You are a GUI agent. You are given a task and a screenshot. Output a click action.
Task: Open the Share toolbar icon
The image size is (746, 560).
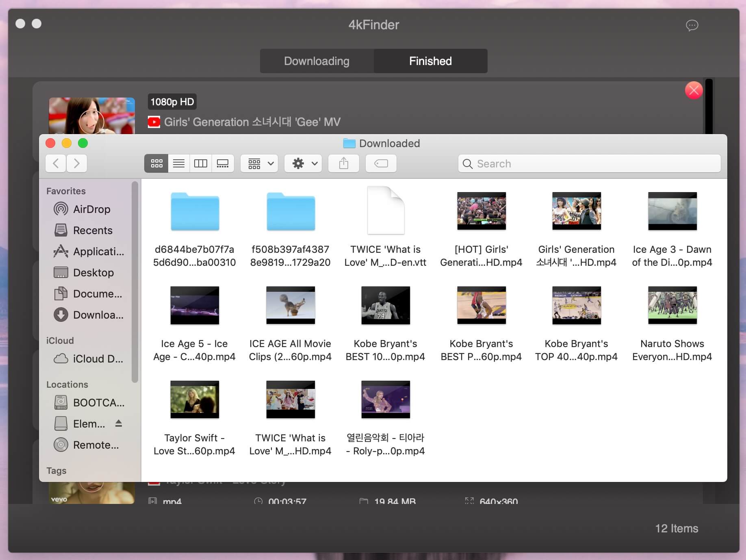[x=343, y=163]
